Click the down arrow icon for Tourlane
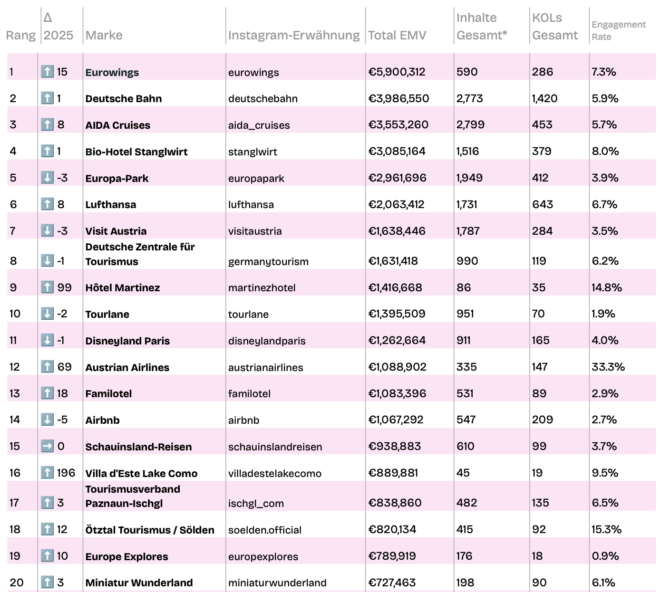This screenshot has width=660, height=592. pos(47,314)
